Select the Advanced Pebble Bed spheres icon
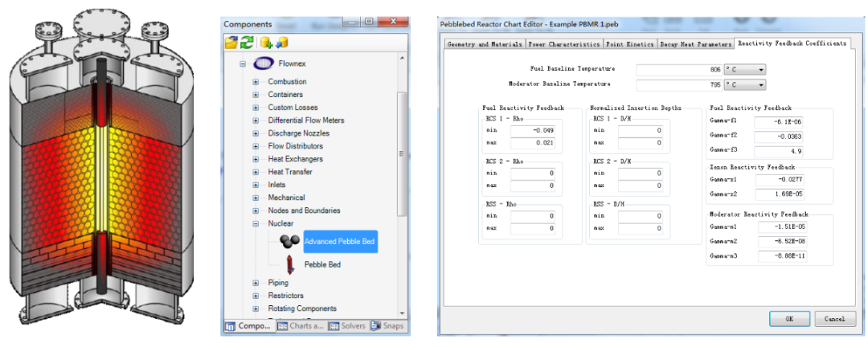 pos(289,242)
